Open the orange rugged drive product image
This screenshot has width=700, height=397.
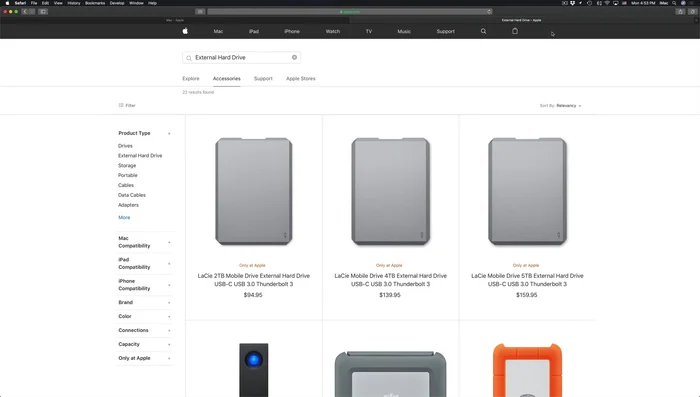click(527, 370)
